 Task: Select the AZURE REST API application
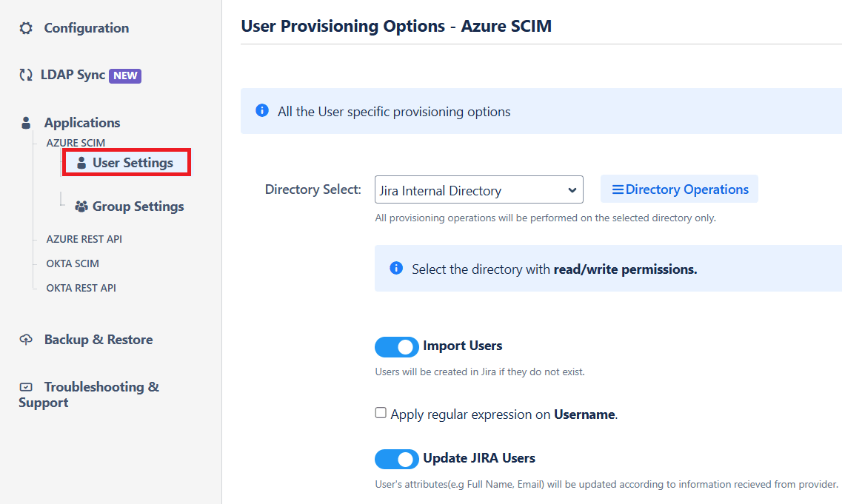(x=84, y=239)
